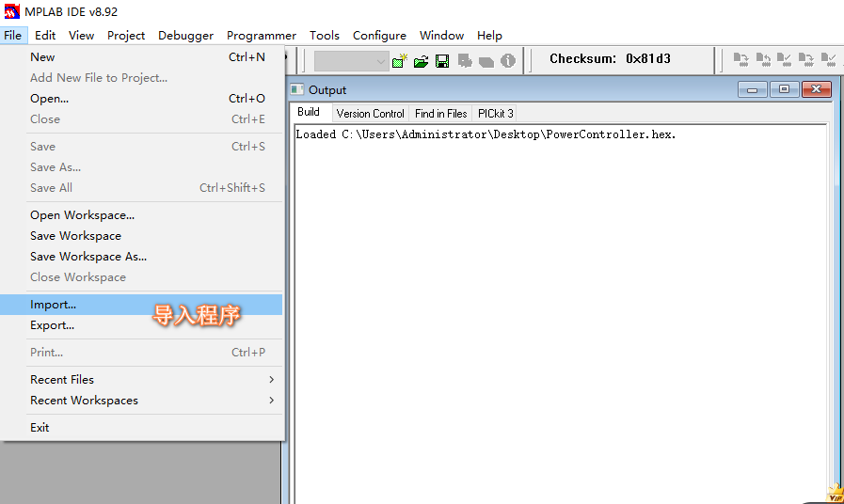The image size is (844, 504).
Task: Switch to the Find in Files tab
Action: 441,114
